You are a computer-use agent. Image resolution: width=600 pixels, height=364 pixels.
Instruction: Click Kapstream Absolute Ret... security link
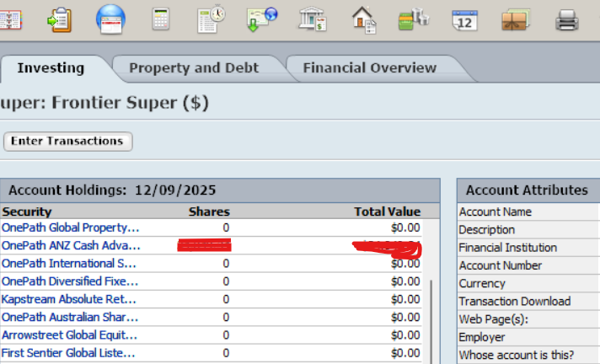pos(69,299)
